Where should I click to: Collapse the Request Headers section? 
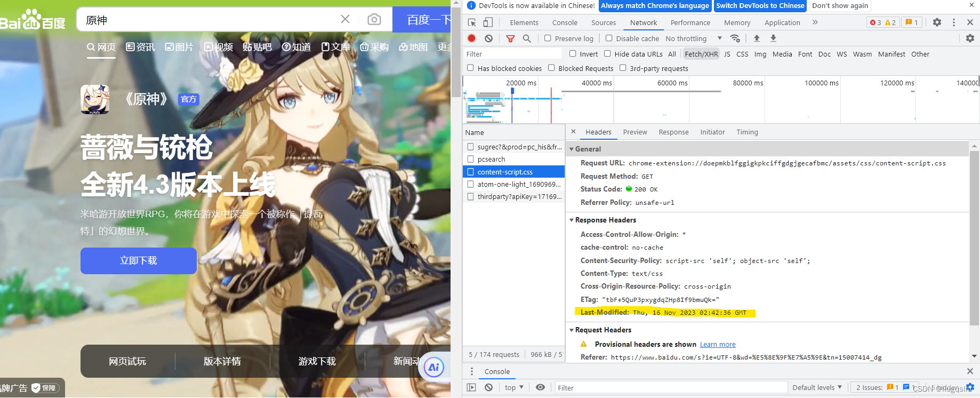point(572,330)
